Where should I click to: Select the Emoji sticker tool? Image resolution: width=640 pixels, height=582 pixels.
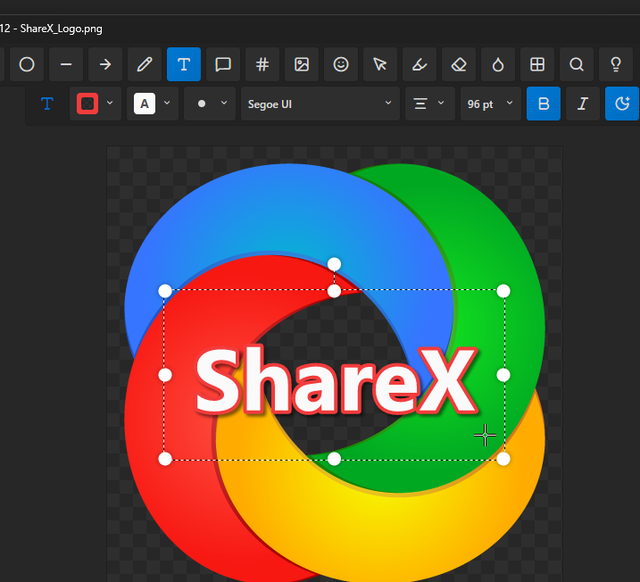[341, 64]
